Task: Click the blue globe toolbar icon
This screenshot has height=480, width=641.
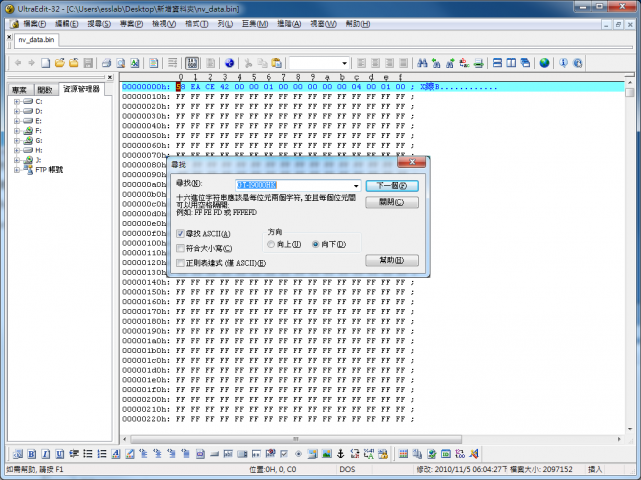Action: coord(229,63)
